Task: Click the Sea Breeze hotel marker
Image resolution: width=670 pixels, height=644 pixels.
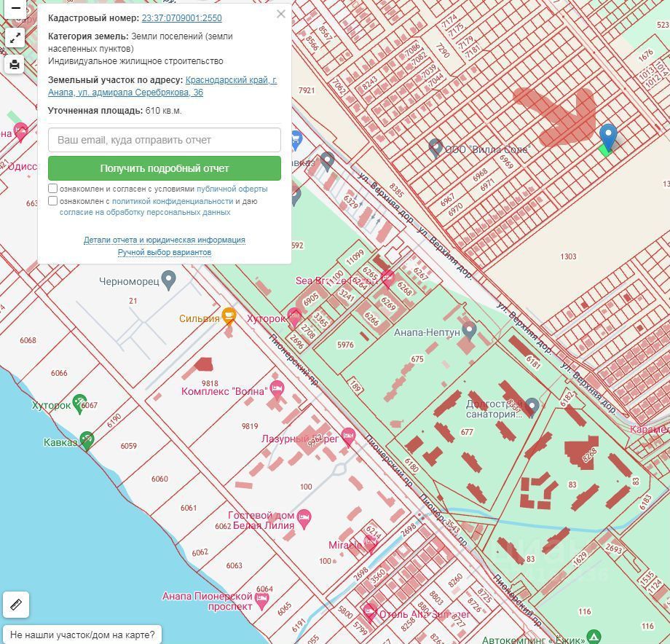Action: [387, 278]
